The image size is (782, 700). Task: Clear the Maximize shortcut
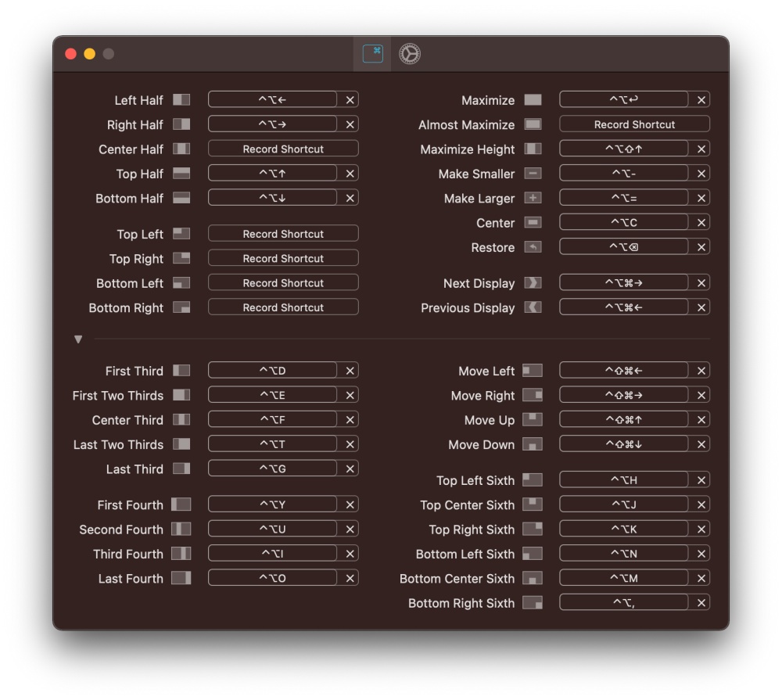(701, 100)
